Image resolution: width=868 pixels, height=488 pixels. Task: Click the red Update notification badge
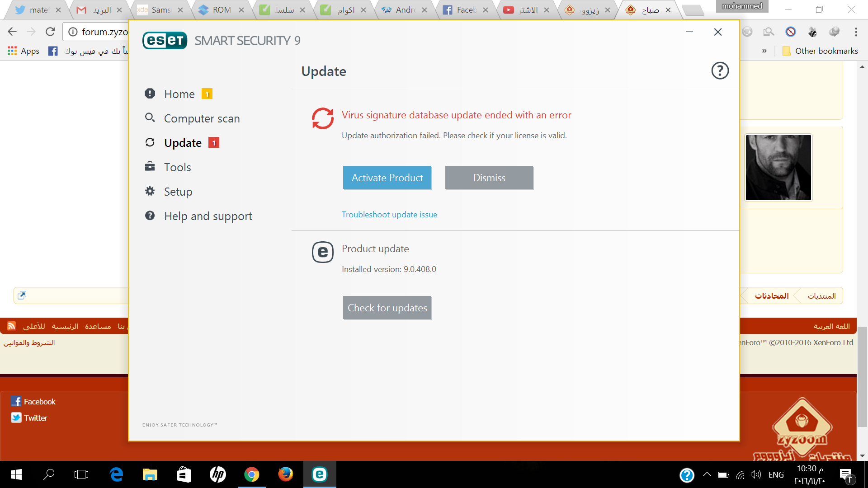(x=214, y=143)
